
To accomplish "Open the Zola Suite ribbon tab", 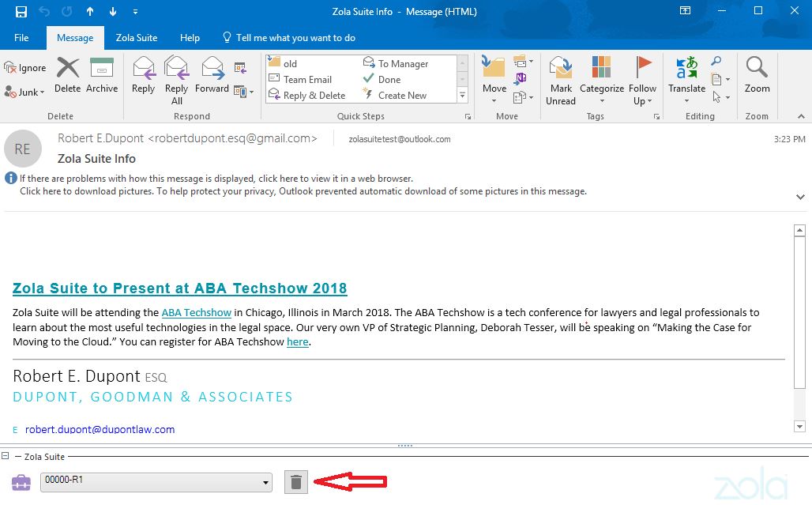I will pyautogui.click(x=136, y=38).
